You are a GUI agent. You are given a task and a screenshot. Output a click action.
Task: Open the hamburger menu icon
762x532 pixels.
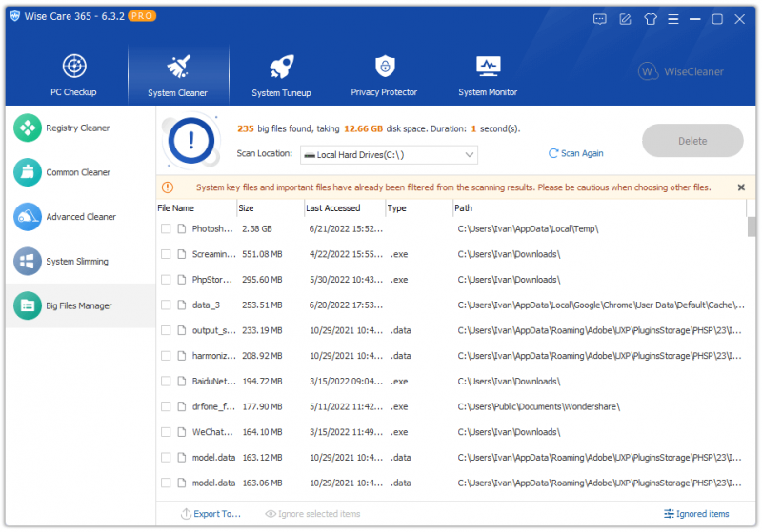coord(673,19)
